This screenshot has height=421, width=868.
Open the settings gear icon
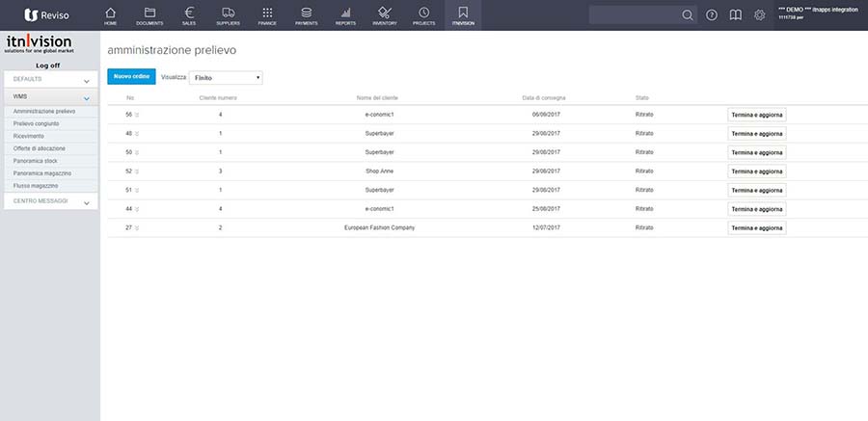click(x=759, y=15)
